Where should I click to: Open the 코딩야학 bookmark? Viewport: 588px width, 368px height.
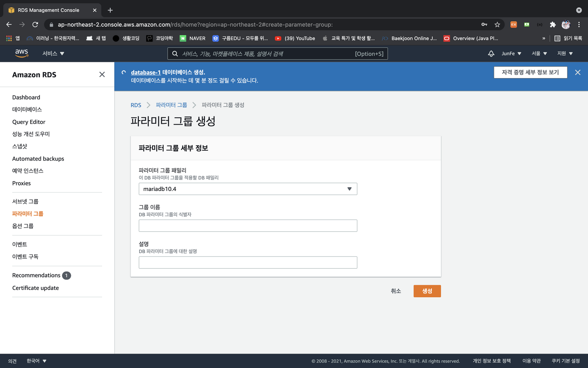coord(159,38)
